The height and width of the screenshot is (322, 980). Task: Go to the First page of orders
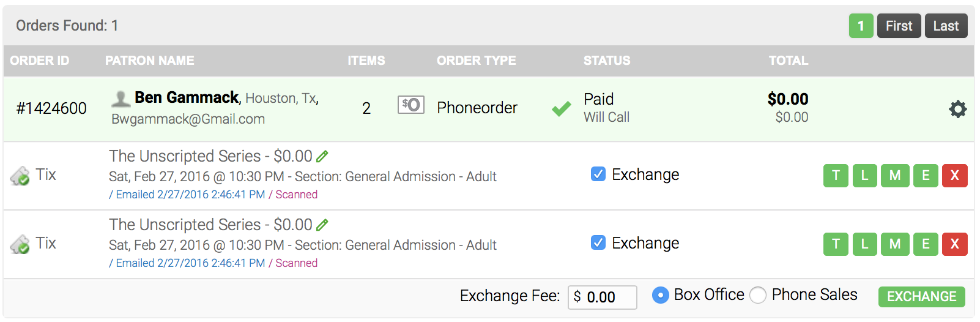tap(899, 26)
